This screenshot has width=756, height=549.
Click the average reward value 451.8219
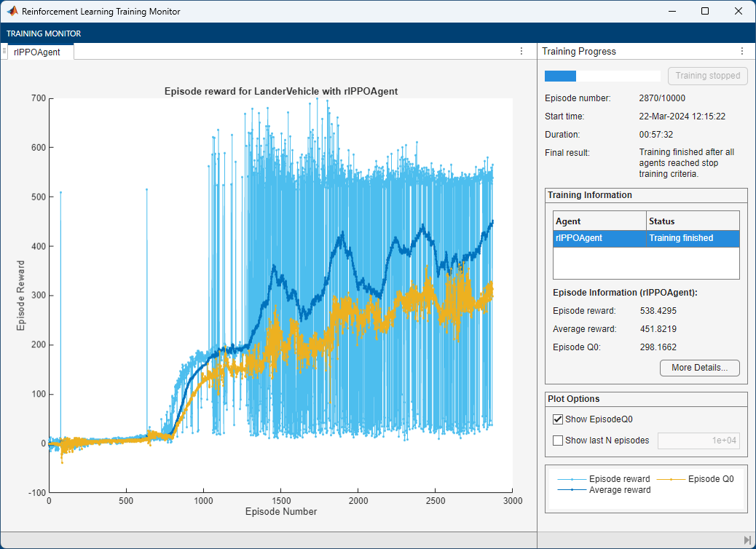658,329
